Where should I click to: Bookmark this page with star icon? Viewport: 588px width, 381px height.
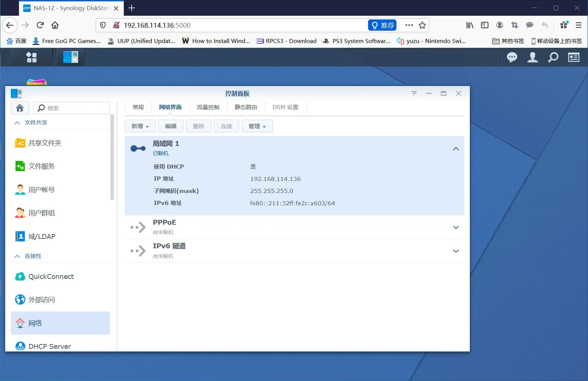422,25
